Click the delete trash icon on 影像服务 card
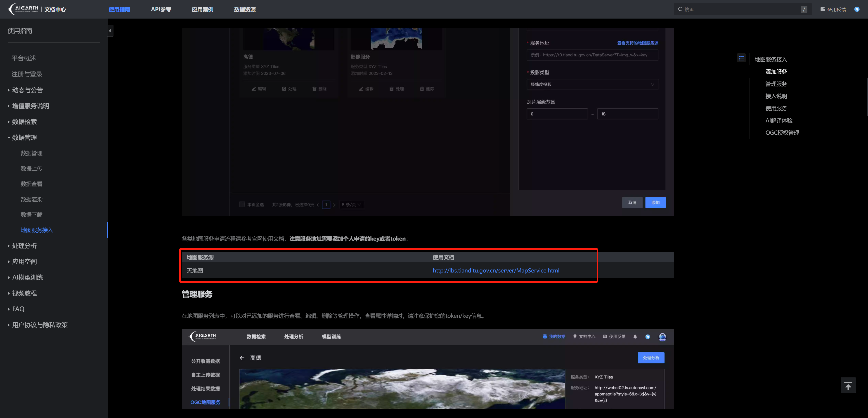Screen dimensions: 868x418 [x=421, y=89]
